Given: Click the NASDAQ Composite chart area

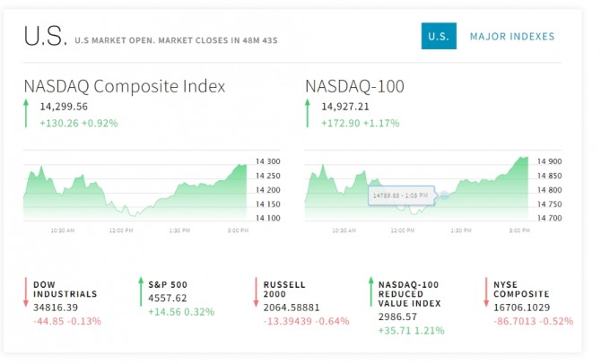Looking at the screenshot, I should click(x=135, y=192).
